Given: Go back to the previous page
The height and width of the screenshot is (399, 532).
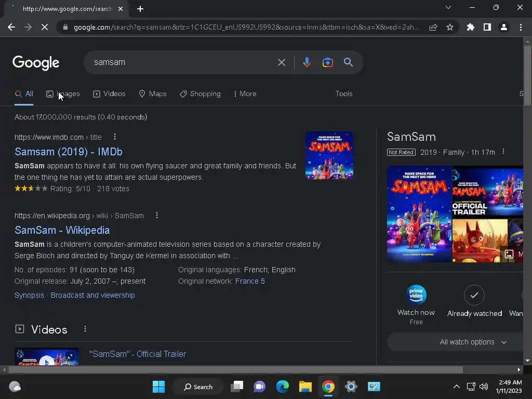Looking at the screenshot, I should pos(11,27).
